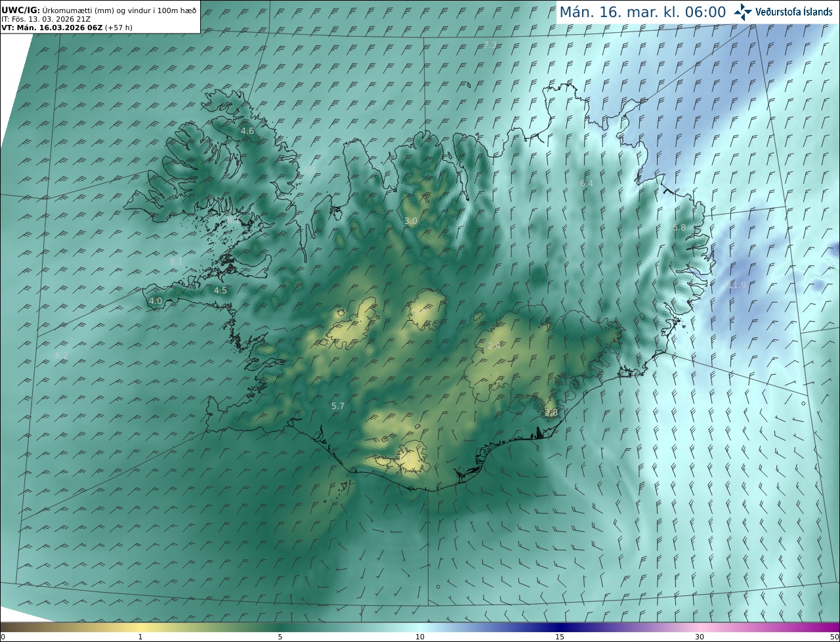Click the 11.9 value off the east coast
Image resolution: width=840 pixels, height=642 pixels.
pyautogui.click(x=736, y=286)
